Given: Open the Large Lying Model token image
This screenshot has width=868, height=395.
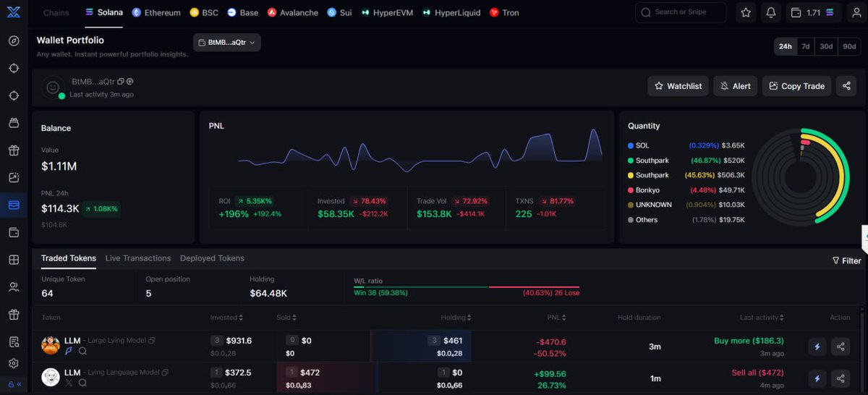Looking at the screenshot, I should pyautogui.click(x=51, y=345).
